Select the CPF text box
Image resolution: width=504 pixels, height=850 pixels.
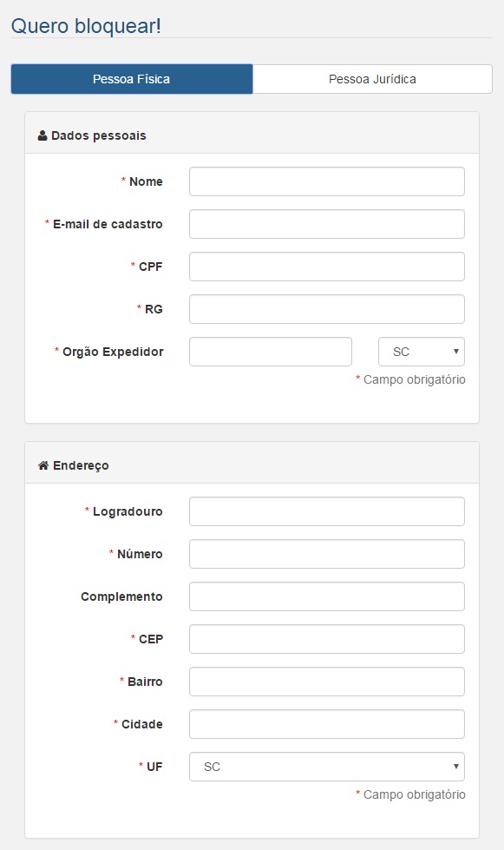327,267
